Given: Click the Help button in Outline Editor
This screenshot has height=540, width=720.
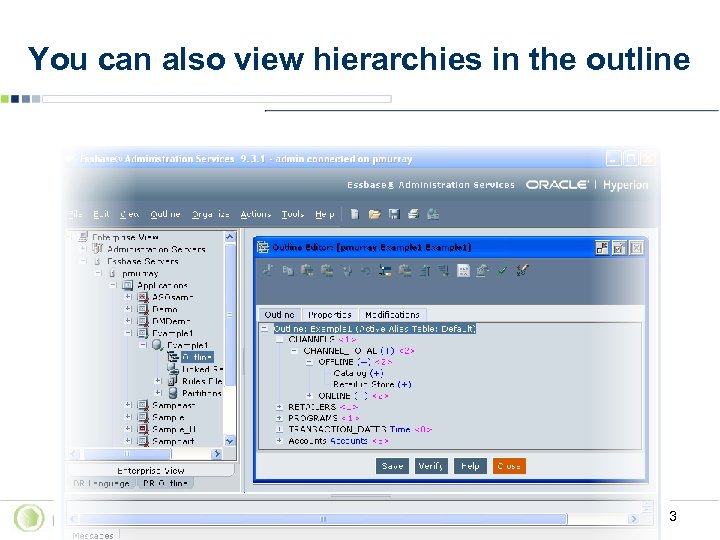Looking at the screenshot, I should pyautogui.click(x=470, y=466).
